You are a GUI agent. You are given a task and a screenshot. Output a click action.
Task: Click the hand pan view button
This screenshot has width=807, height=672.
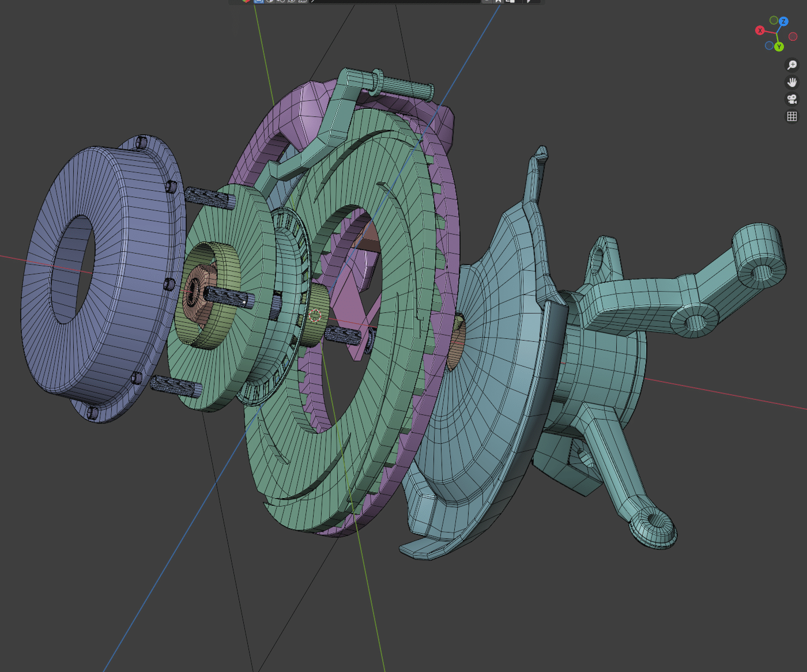[792, 82]
